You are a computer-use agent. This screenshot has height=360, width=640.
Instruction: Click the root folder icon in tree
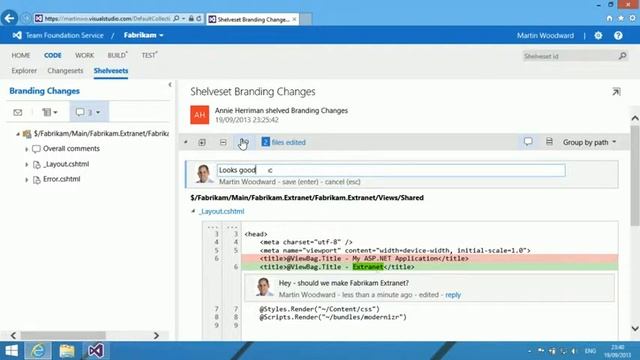(x=27, y=134)
